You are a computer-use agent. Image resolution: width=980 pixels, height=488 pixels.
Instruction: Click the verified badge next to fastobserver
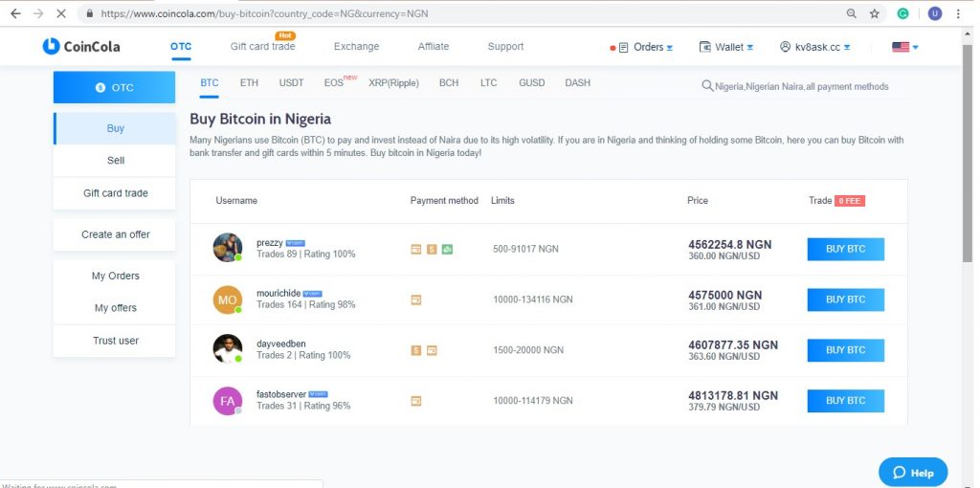[318, 395]
